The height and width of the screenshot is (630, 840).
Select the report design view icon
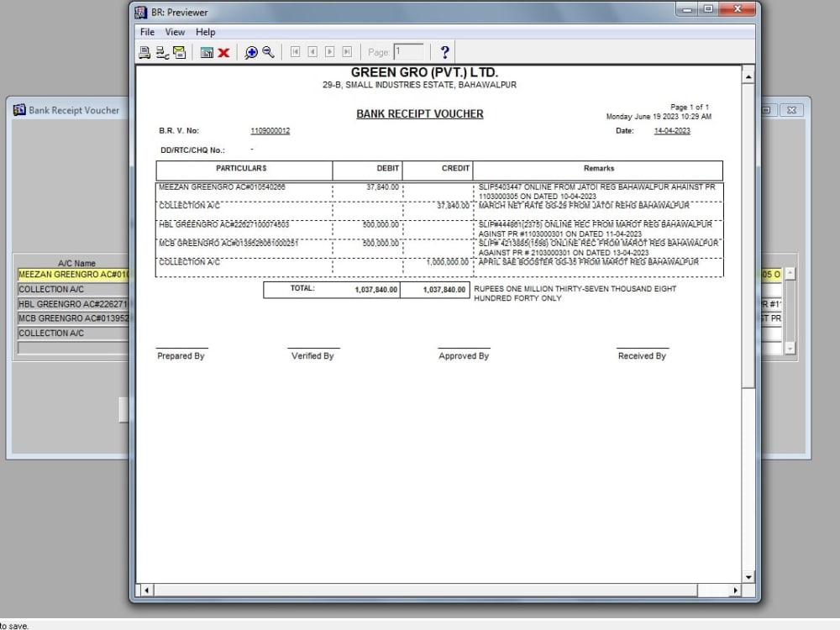(208, 52)
